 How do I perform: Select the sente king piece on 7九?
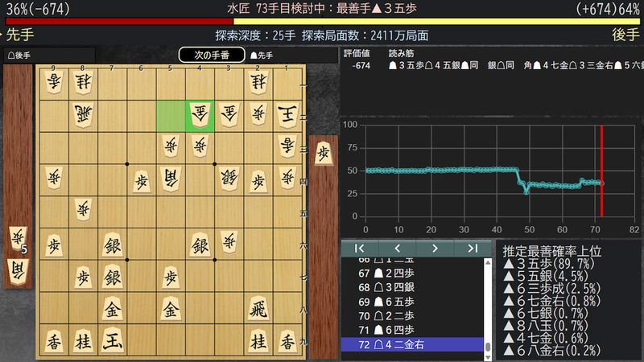point(112,340)
